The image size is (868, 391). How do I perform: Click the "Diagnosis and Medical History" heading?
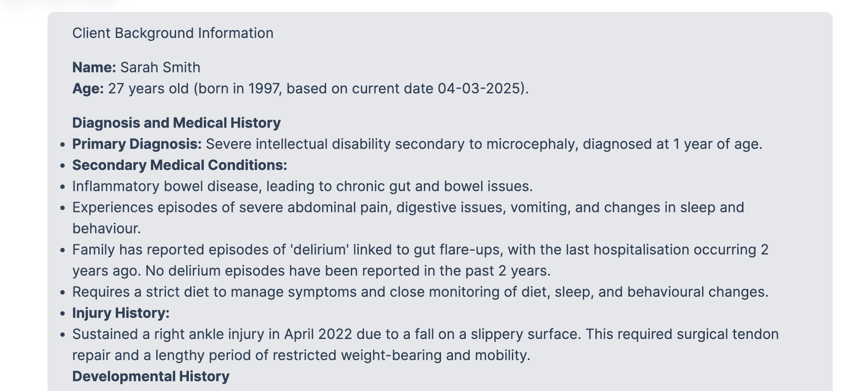pos(176,123)
